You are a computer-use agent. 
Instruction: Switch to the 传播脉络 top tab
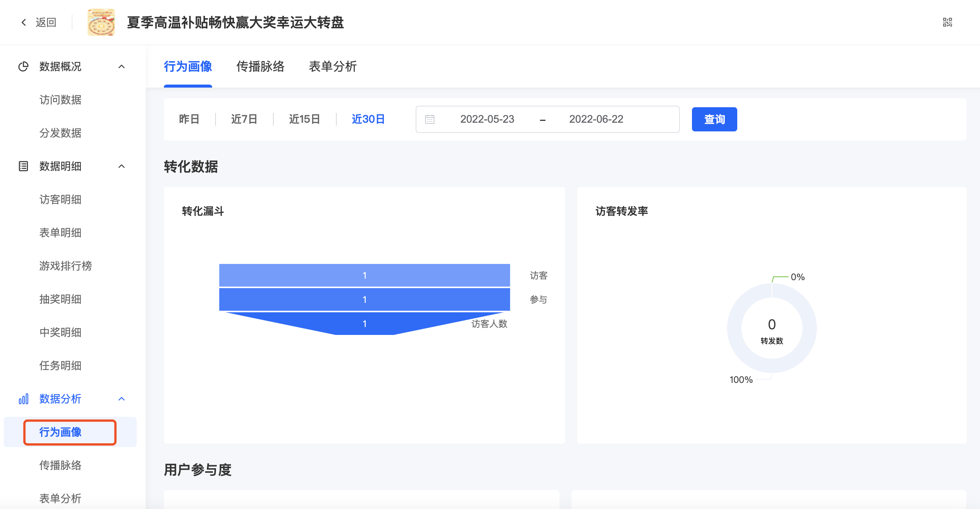[x=260, y=66]
